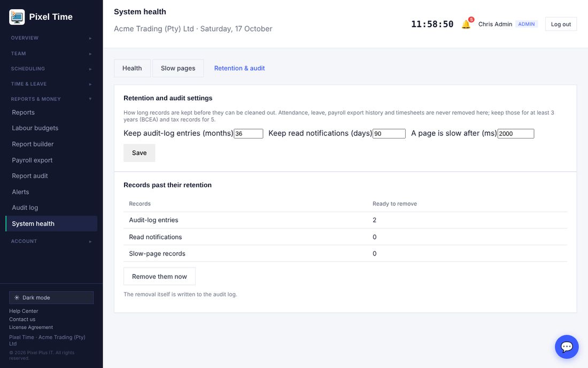Expand the Scheduling sidebar section
Image resolution: width=588 pixels, height=368 pixels.
tap(51, 68)
